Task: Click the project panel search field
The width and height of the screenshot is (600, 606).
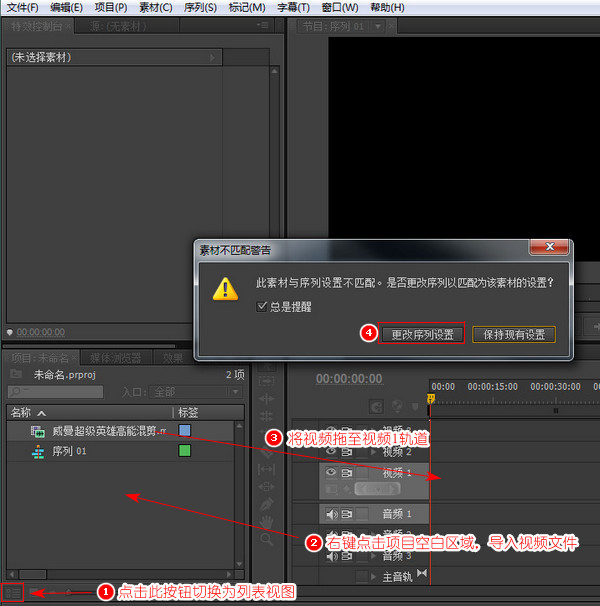Action: coord(55,392)
